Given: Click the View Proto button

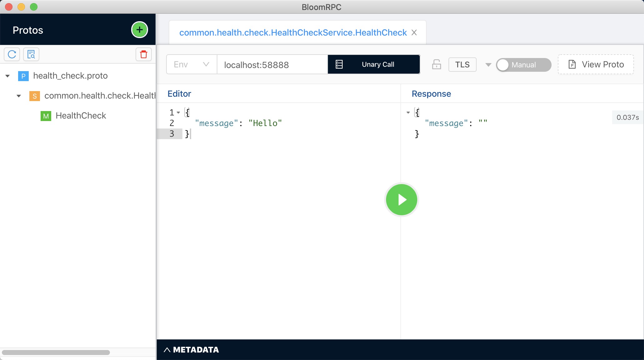Looking at the screenshot, I should click(x=596, y=65).
